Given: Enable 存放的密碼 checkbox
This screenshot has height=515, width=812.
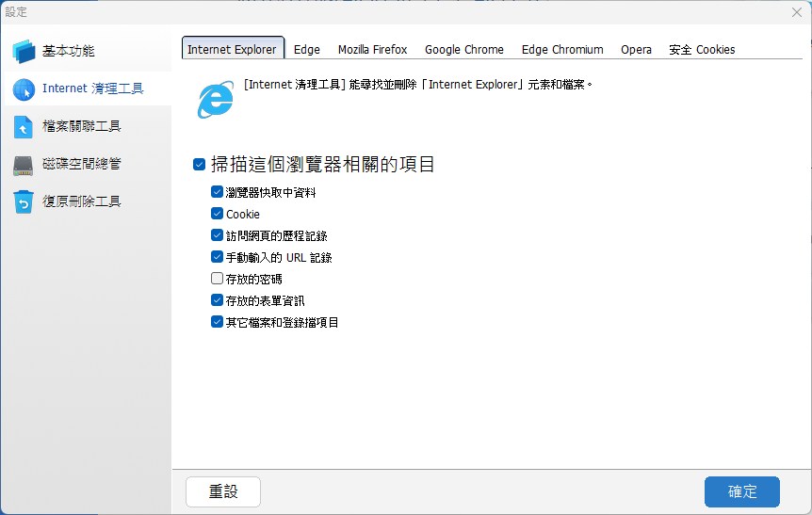Looking at the screenshot, I should [217, 279].
